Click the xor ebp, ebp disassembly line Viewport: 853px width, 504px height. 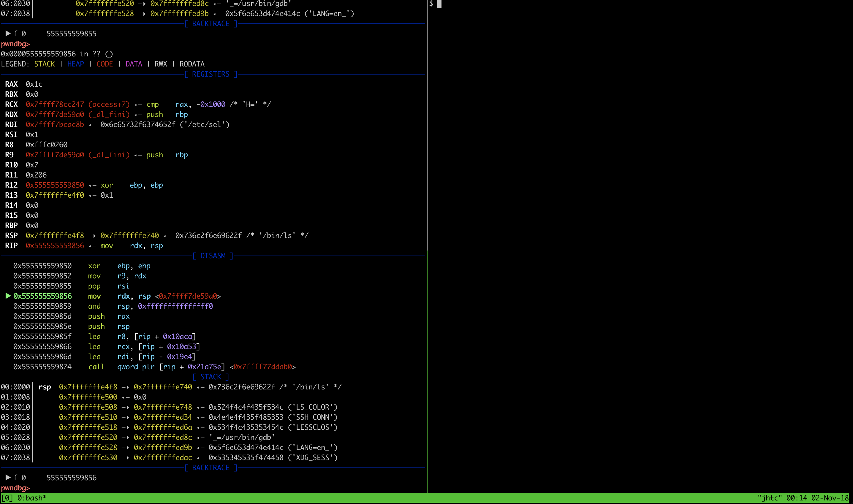82,266
